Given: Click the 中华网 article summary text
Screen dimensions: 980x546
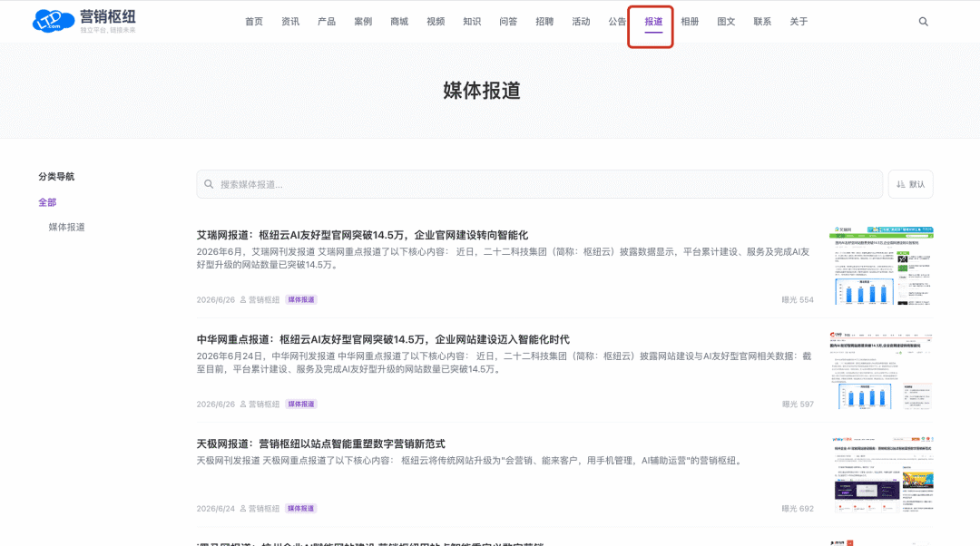Looking at the screenshot, I should [x=504, y=362].
